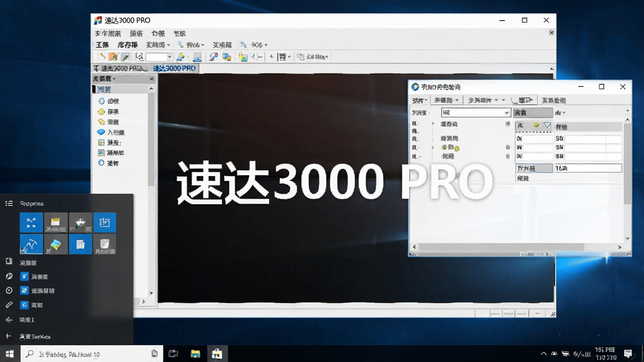644x362 pixels.
Task: Open the first toolbar dropdown in query dialog
Action: [419, 100]
